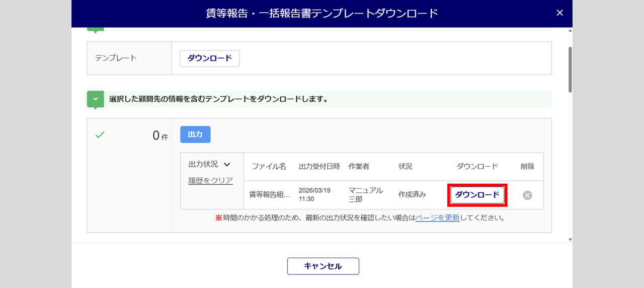Download the created 賃等報告 file

tap(477, 195)
